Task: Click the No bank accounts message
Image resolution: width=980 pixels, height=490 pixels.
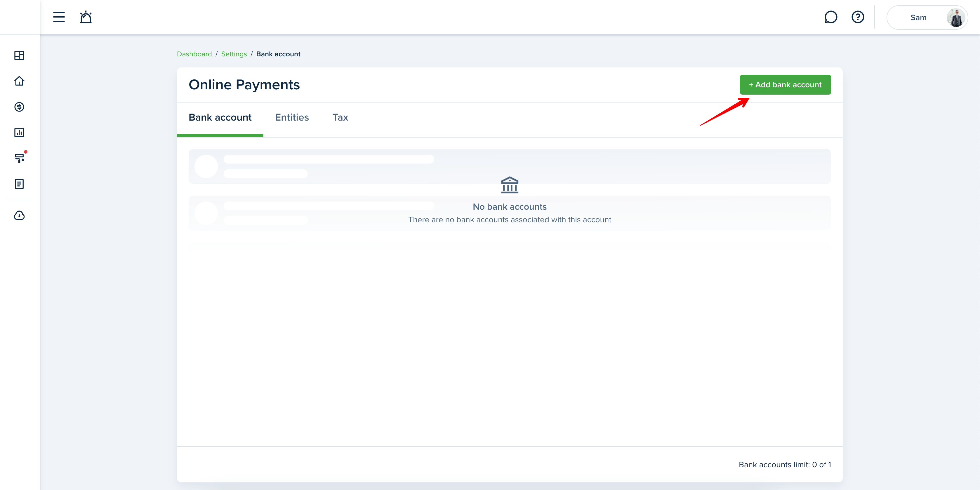Action: 510,206
